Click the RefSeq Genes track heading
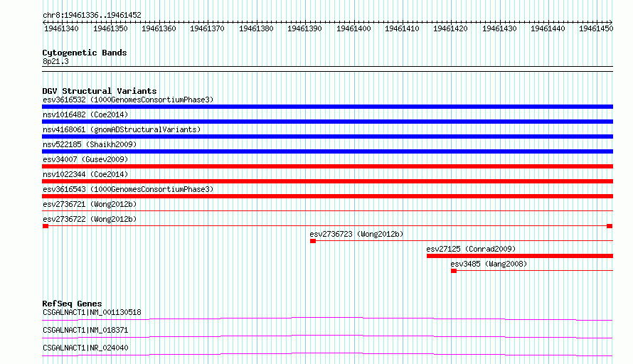Viewport: 633px width, 364px height. click(72, 304)
